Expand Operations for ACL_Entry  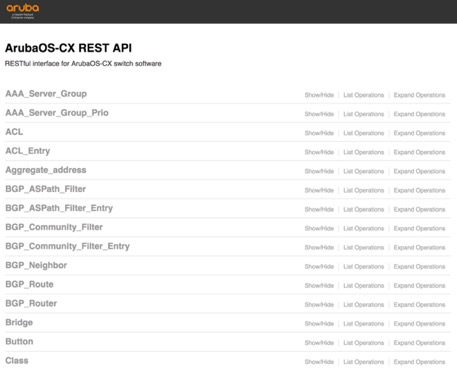[419, 152]
